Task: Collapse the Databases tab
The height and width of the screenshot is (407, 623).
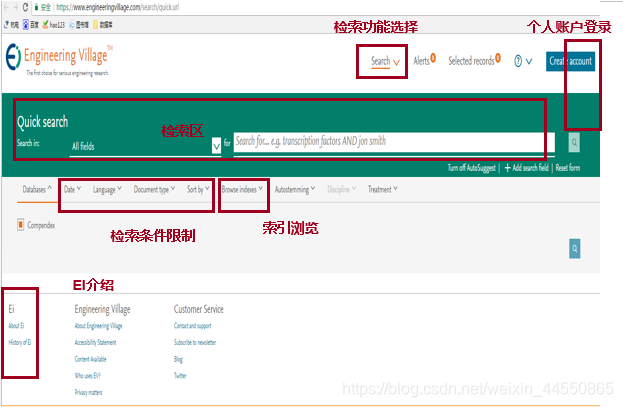Action: click(37, 189)
